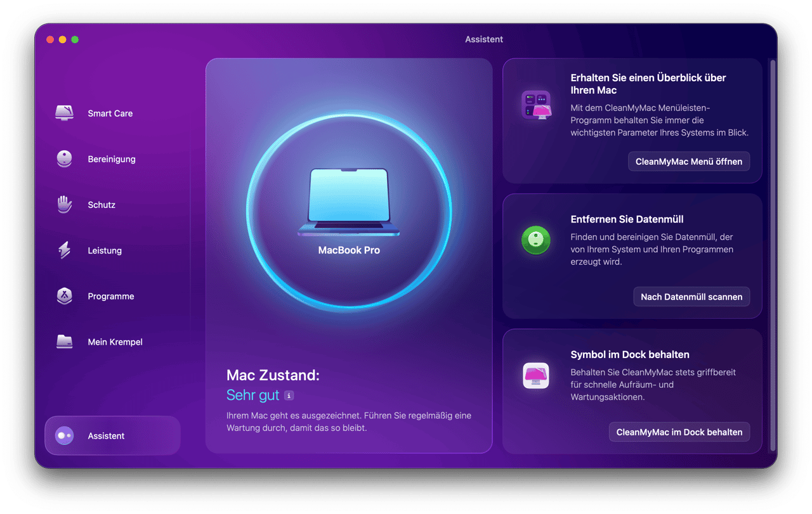
Task: Click the MacBook Pro device name
Action: [349, 250]
